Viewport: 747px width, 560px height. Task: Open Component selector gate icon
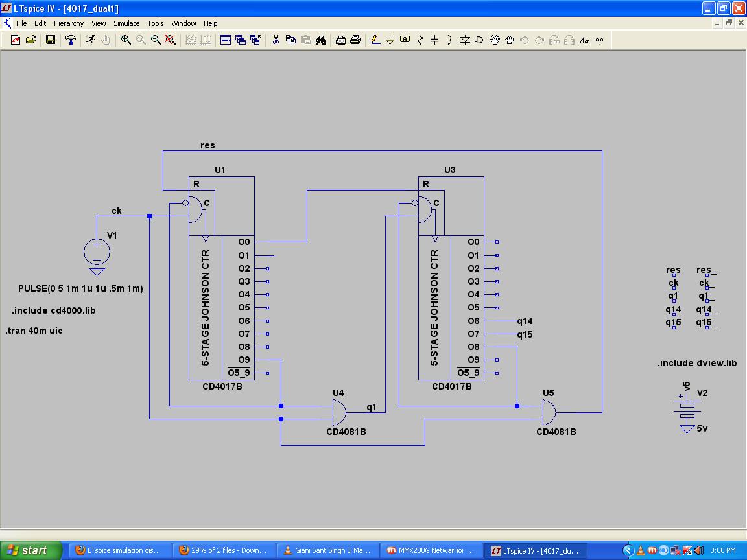(480, 40)
